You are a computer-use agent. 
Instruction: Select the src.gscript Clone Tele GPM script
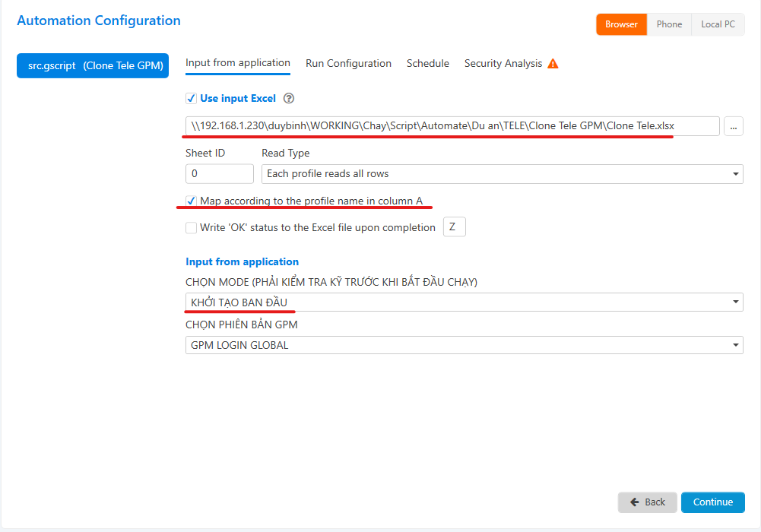92,66
